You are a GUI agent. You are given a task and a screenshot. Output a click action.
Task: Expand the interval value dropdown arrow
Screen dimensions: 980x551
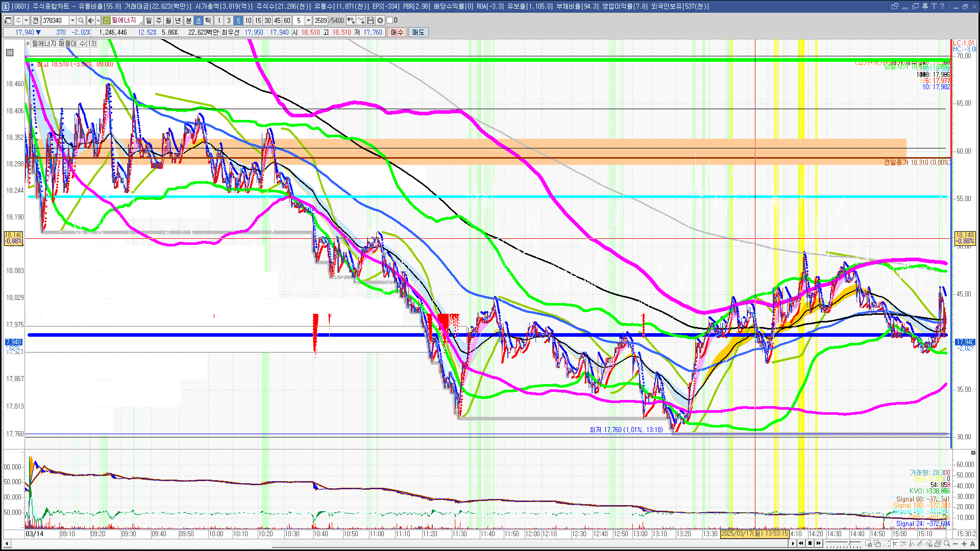[308, 20]
